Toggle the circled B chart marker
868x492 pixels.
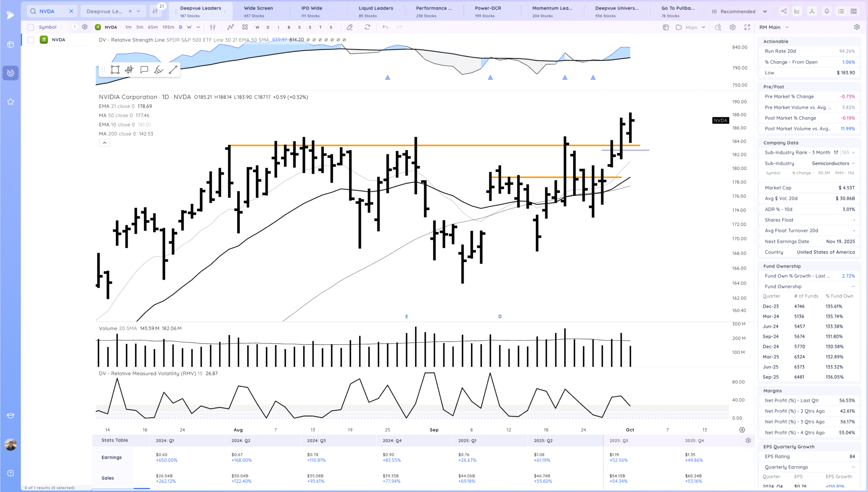(x=289, y=27)
